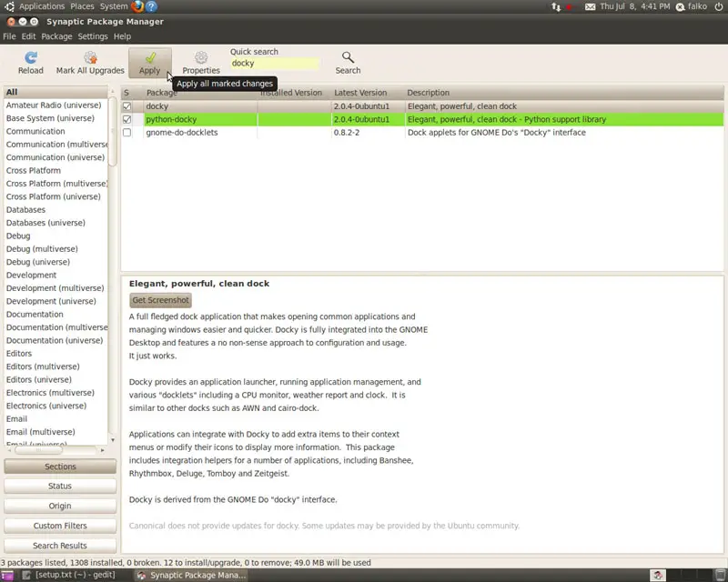The height and width of the screenshot is (582, 728).
Task: Open the Edit menu
Action: [28, 36]
